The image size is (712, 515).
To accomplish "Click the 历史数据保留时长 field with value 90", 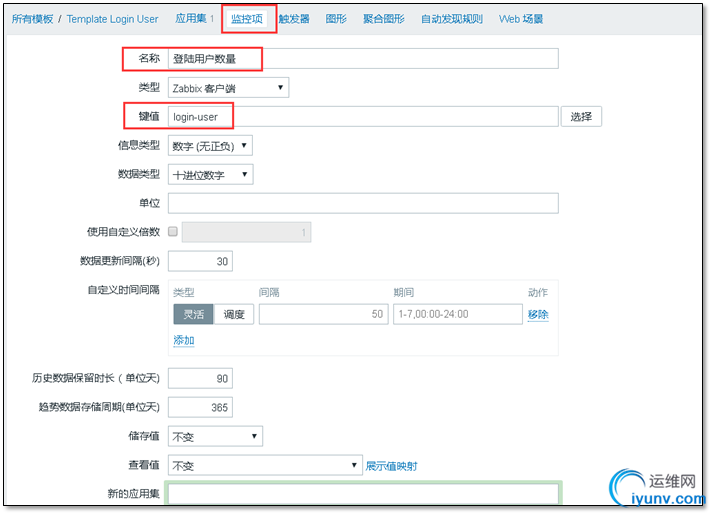I will click(200, 378).
